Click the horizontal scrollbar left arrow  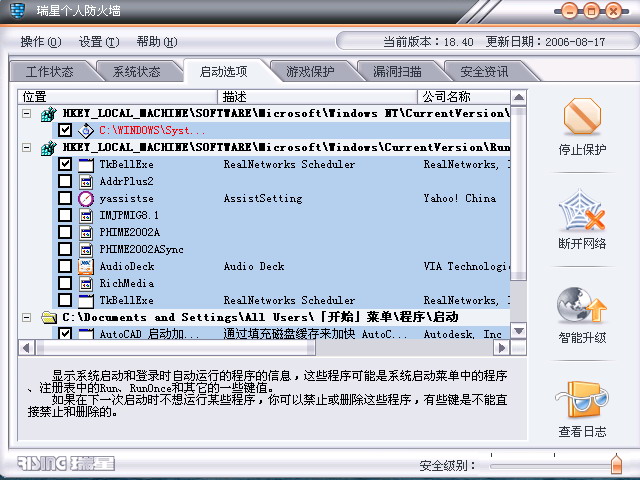pos(27,348)
